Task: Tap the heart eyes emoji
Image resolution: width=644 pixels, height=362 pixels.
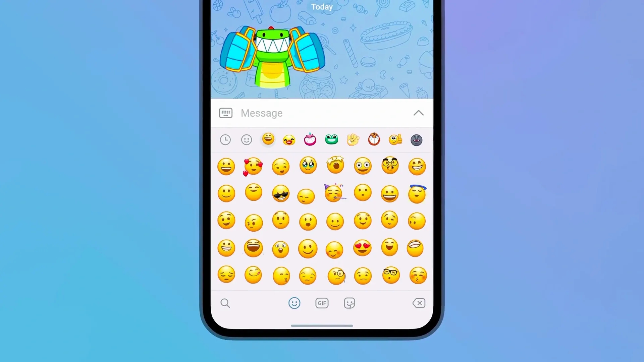Action: click(x=363, y=247)
